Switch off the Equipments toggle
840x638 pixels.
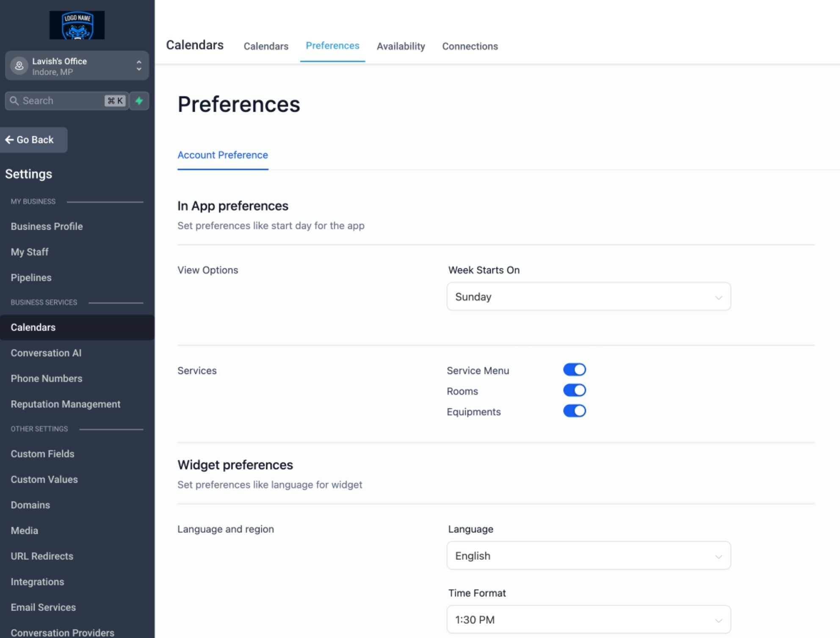[x=574, y=411]
